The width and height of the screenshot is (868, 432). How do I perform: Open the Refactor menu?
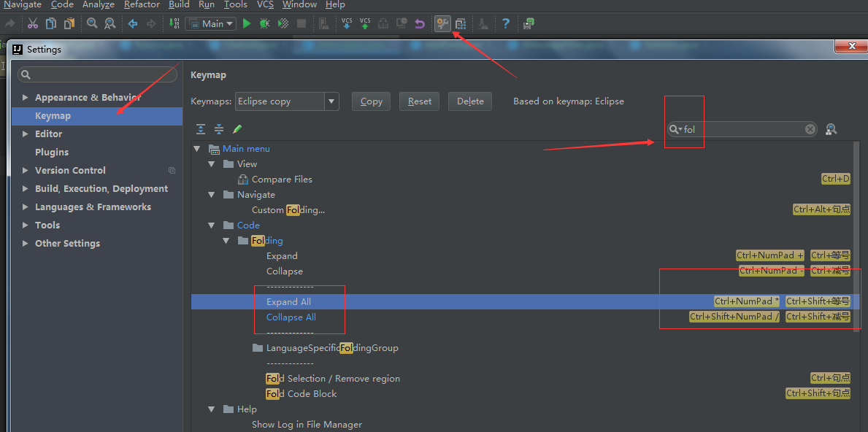coord(142,4)
